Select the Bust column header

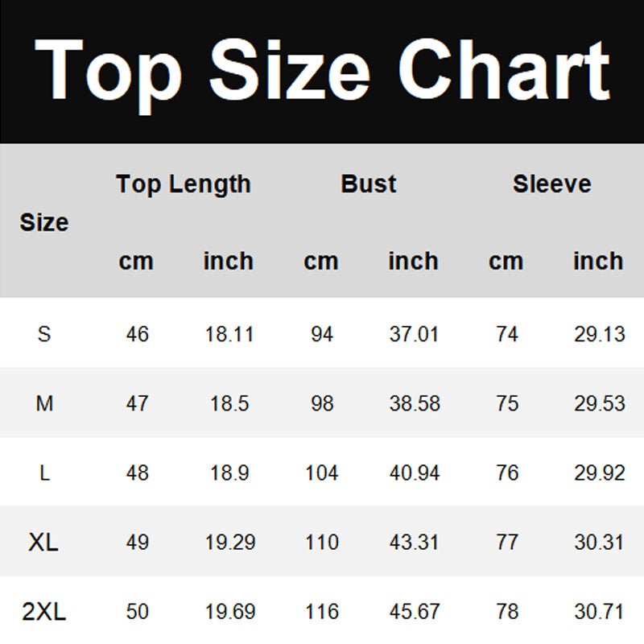click(x=369, y=184)
